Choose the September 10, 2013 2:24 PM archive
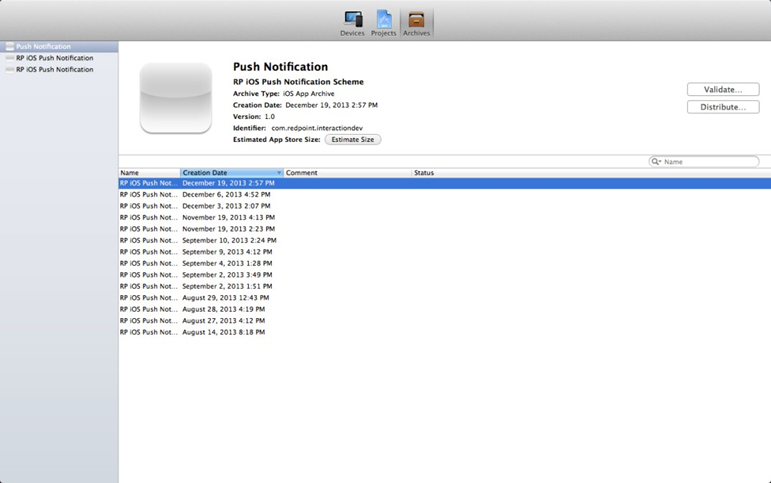 [229, 240]
